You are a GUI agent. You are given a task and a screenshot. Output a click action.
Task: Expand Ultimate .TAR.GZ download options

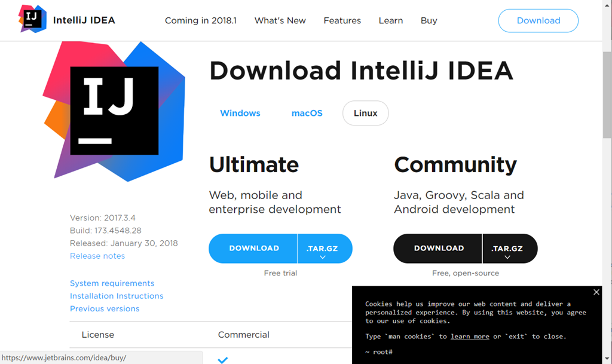coord(325,248)
